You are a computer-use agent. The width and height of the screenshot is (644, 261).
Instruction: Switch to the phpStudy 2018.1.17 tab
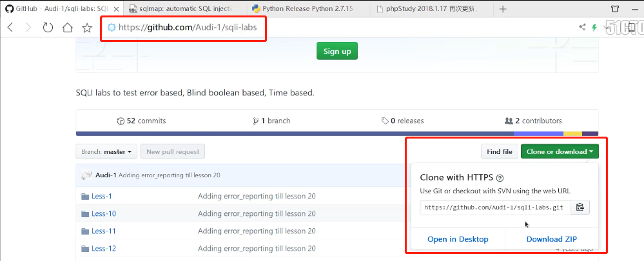[431, 8]
